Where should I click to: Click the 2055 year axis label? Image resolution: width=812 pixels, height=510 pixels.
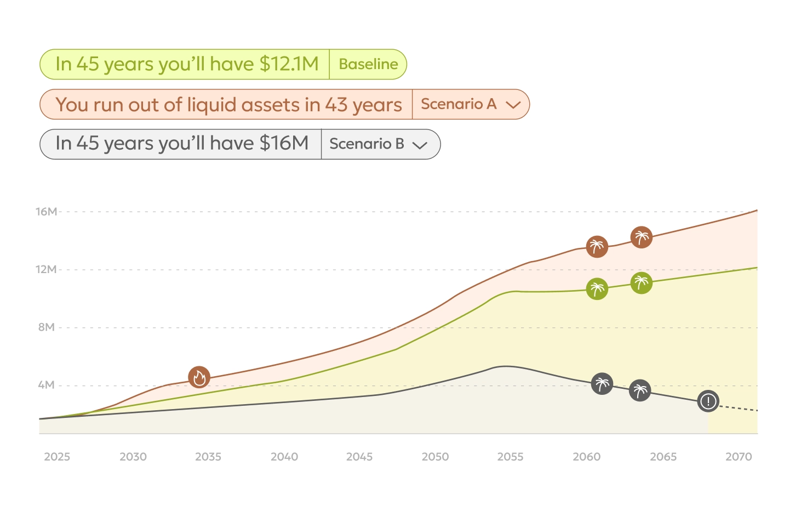click(x=510, y=457)
